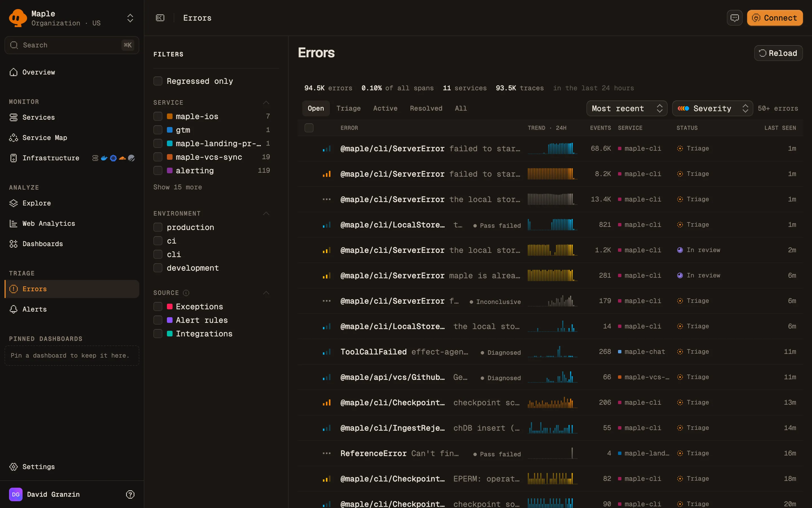Collapse the sidebar with the panel icon
Screen dimensions: 812x508
[160, 18]
